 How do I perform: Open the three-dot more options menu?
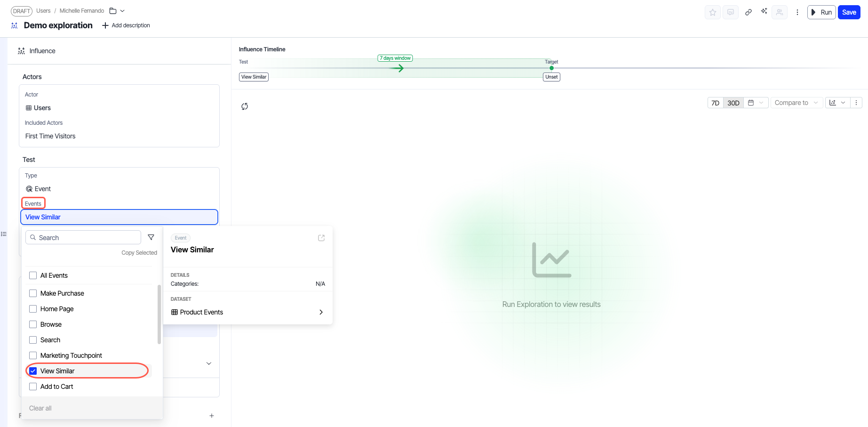point(797,12)
